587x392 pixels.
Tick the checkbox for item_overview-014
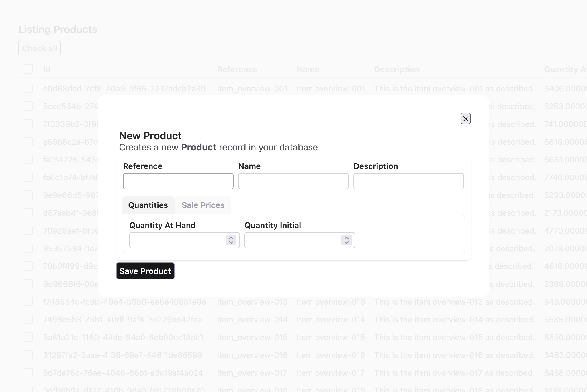[28, 319]
